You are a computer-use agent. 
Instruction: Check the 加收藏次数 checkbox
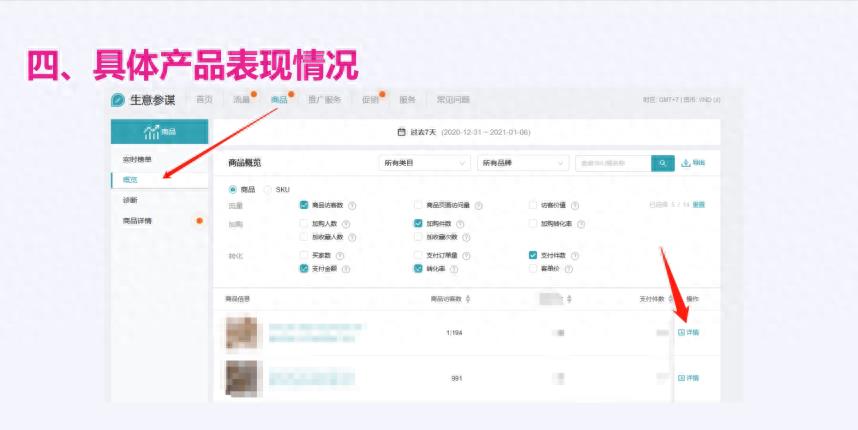point(418,237)
